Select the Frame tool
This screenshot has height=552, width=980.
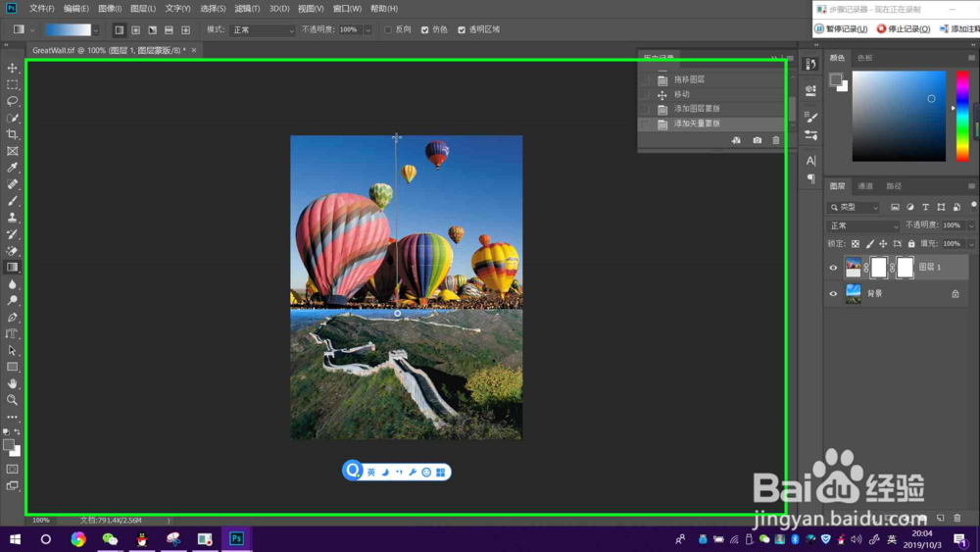point(12,151)
